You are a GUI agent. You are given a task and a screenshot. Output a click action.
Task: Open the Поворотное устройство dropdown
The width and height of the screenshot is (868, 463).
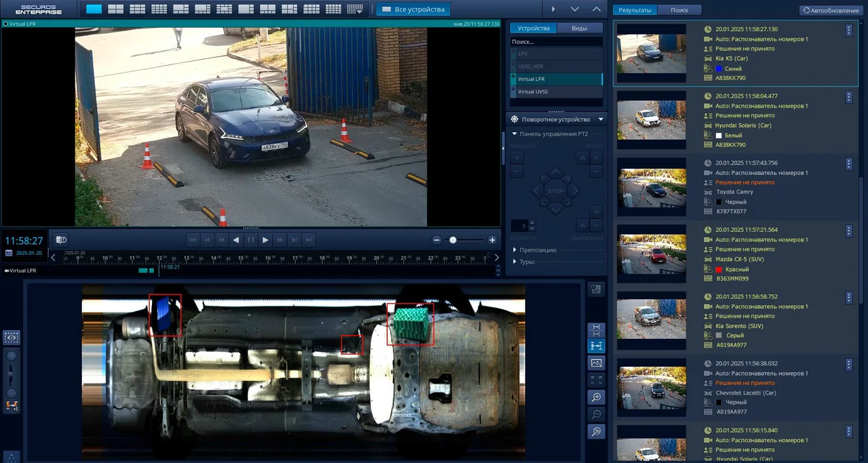tap(600, 119)
